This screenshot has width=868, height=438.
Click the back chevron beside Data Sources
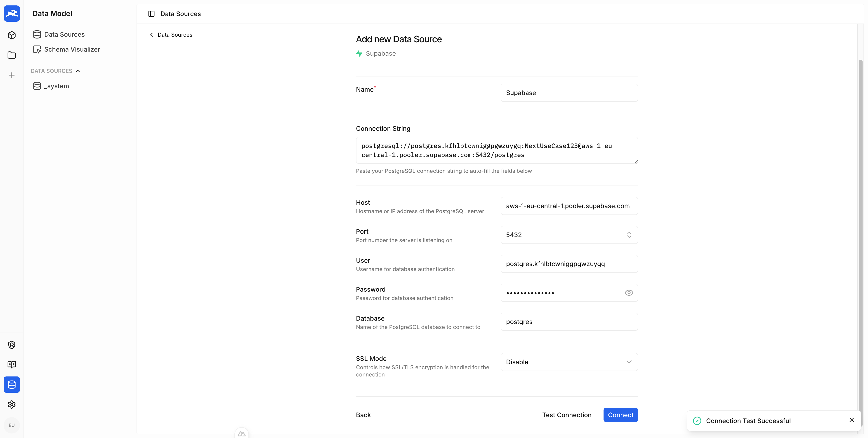[151, 35]
